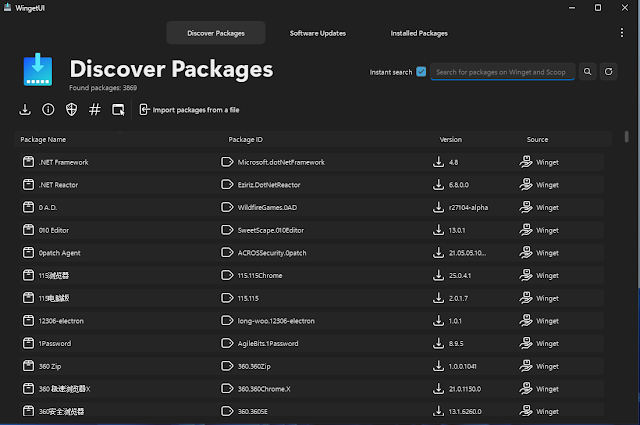Sort by the Source column header

coord(537,140)
